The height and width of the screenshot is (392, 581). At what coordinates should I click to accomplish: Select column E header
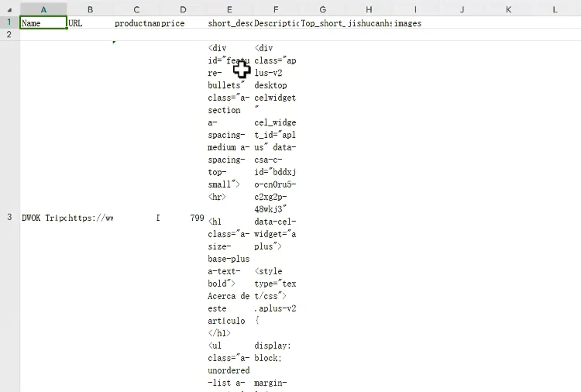[230, 9]
